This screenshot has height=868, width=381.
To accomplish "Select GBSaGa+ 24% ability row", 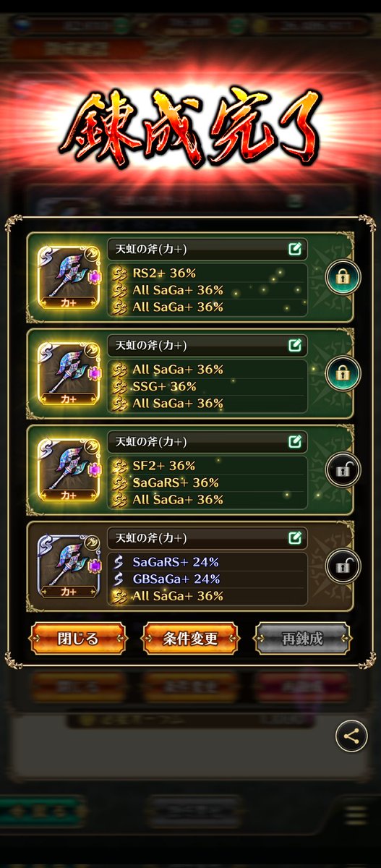I will tap(208, 579).
